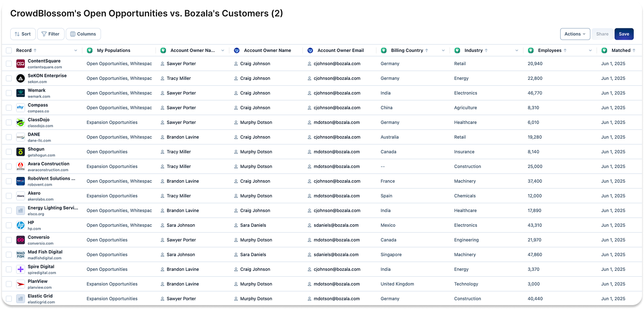Click United Kingdom billing country cell
This screenshot has height=309, width=644.
point(397,284)
